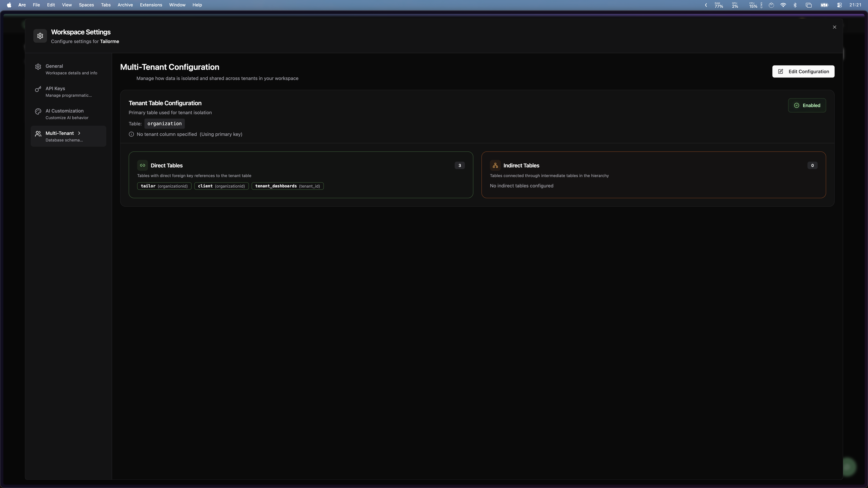Click the battery level indicator

[824, 5]
